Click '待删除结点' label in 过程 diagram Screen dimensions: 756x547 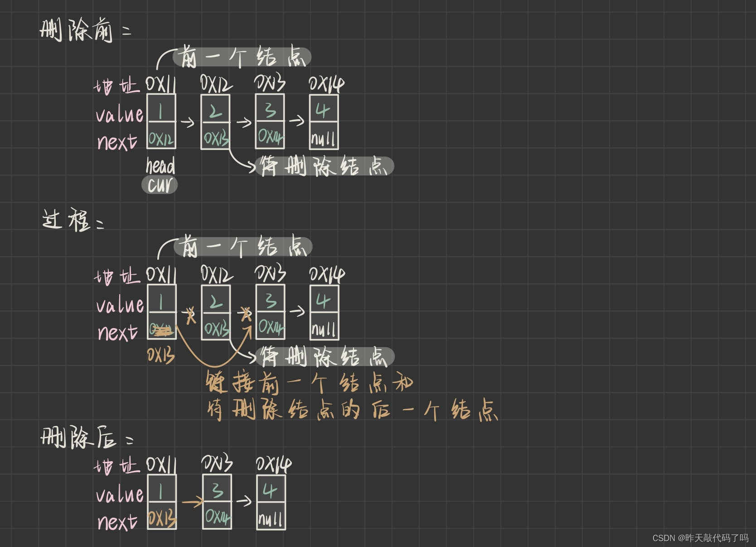(x=325, y=356)
